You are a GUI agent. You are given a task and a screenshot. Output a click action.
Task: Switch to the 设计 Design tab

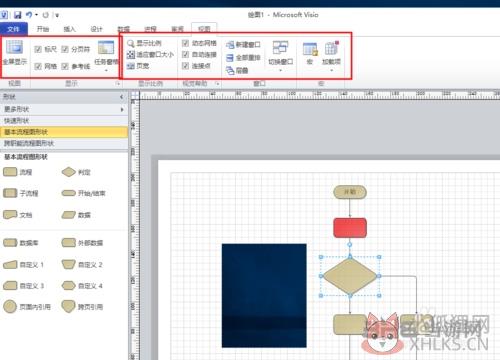(x=97, y=29)
